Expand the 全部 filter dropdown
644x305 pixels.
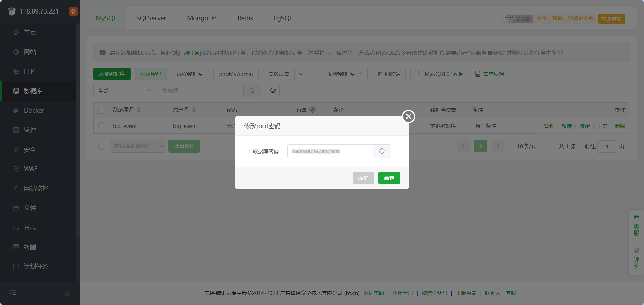[124, 90]
